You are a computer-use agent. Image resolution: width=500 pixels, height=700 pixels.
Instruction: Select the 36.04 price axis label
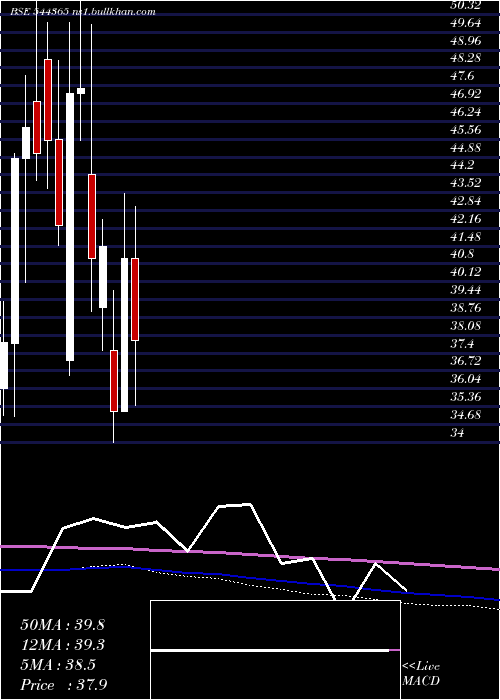point(466,379)
